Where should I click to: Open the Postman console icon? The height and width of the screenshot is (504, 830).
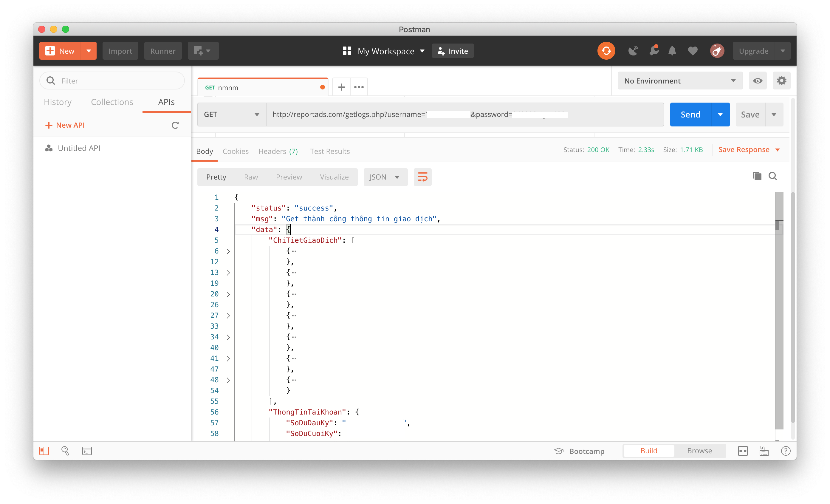click(x=87, y=451)
